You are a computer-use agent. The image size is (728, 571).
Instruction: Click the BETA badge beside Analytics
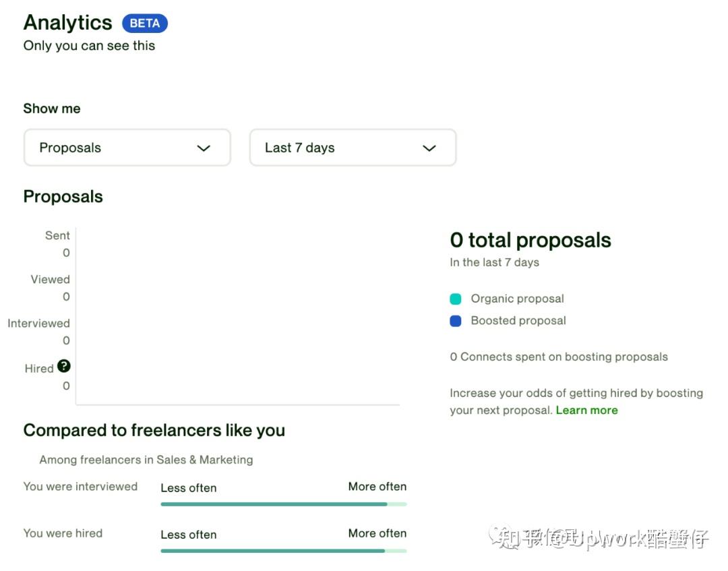(144, 23)
